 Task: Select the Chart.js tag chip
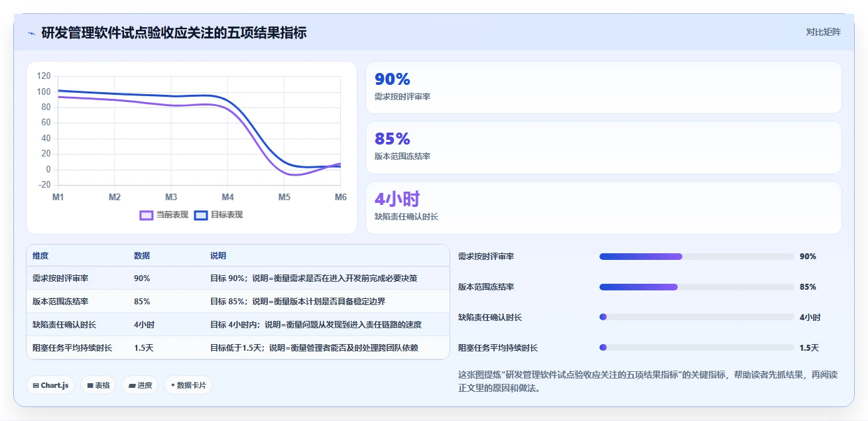point(50,385)
